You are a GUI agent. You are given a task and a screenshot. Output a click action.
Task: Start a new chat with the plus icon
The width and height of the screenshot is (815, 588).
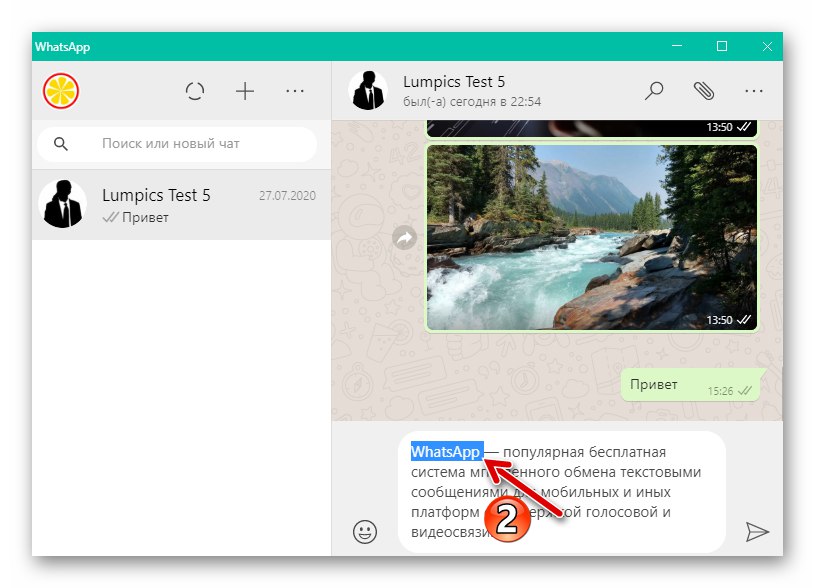(x=245, y=91)
